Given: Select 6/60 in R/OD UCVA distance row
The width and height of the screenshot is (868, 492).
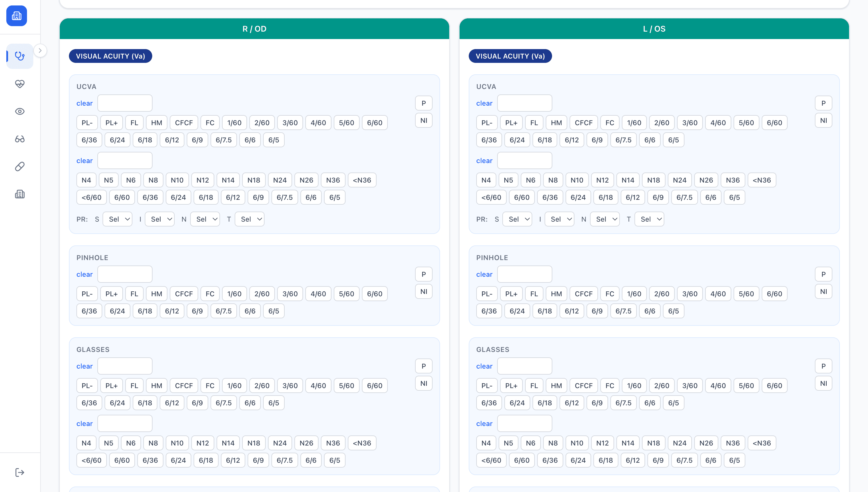Looking at the screenshot, I should 375,123.
